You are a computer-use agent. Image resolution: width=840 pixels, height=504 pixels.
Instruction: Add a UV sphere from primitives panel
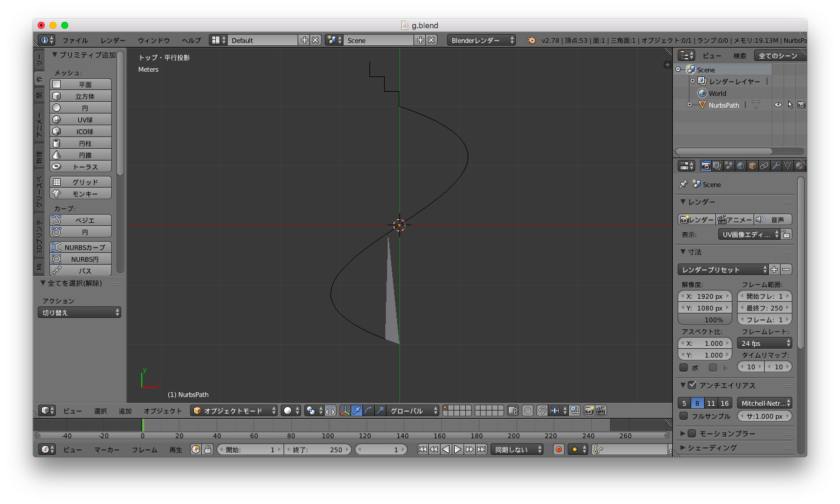click(80, 119)
